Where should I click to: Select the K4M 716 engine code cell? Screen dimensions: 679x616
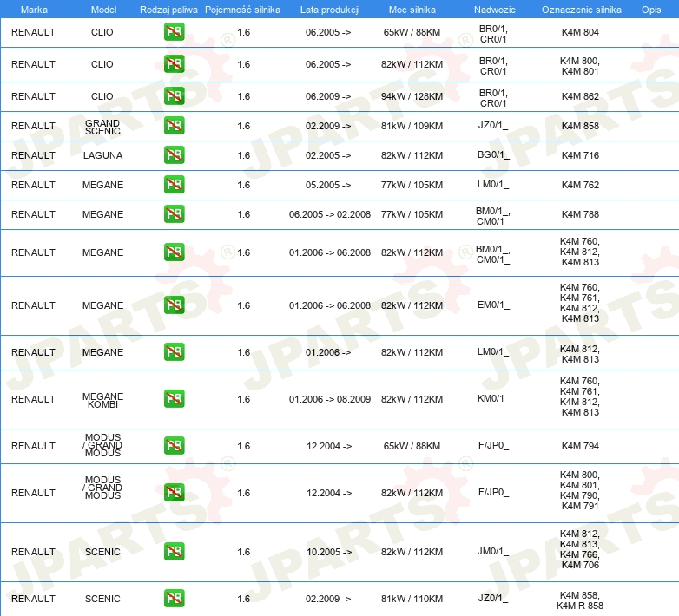click(580, 155)
